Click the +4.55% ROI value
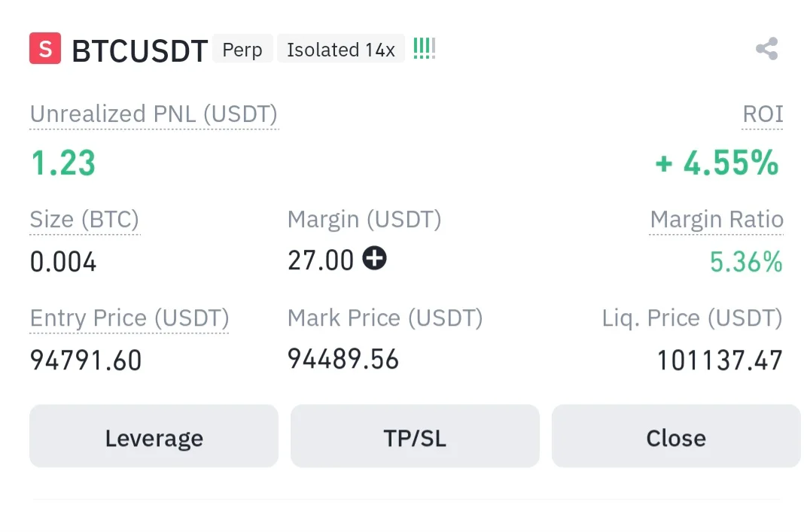This screenshot has width=804, height=532. click(717, 163)
